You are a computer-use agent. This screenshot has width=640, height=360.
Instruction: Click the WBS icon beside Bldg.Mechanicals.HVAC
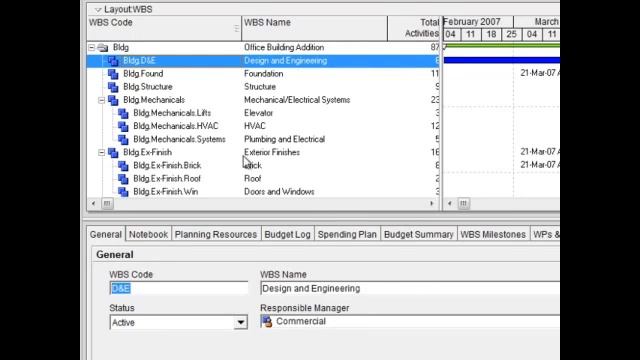click(x=123, y=126)
